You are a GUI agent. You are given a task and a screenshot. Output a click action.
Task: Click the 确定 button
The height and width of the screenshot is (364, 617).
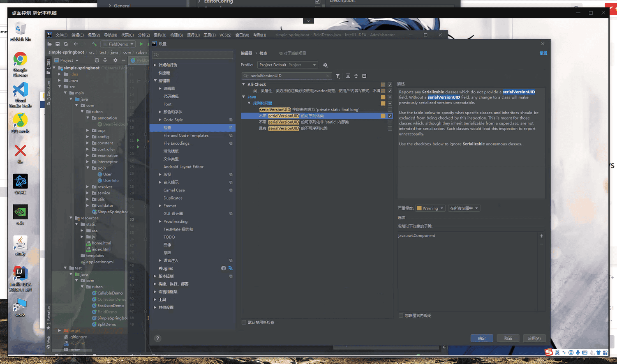[x=482, y=339]
